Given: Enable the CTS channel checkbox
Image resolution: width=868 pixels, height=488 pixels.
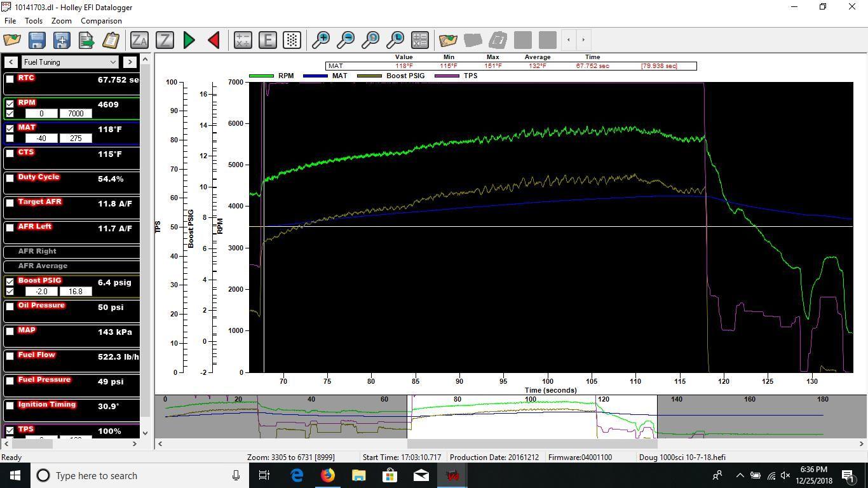Looking at the screenshot, I should tap(10, 153).
